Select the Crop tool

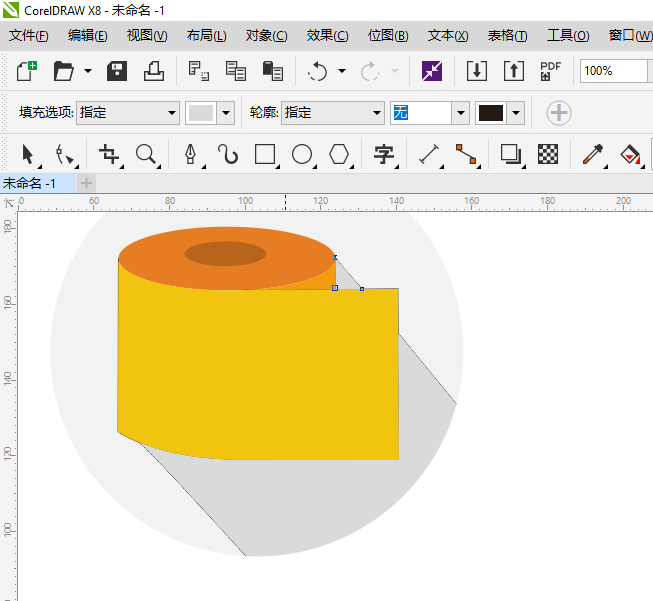tap(109, 154)
